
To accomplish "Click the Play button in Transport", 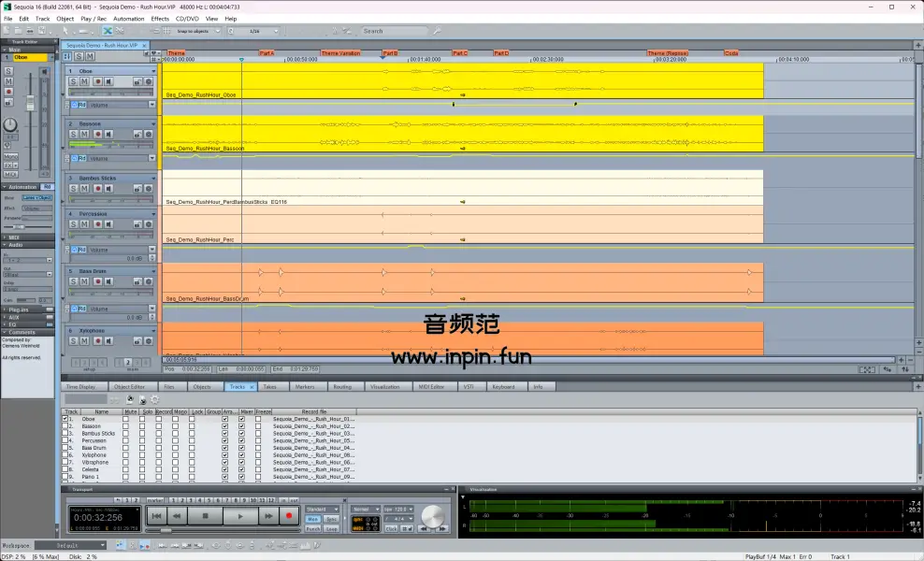I will pyautogui.click(x=240, y=516).
